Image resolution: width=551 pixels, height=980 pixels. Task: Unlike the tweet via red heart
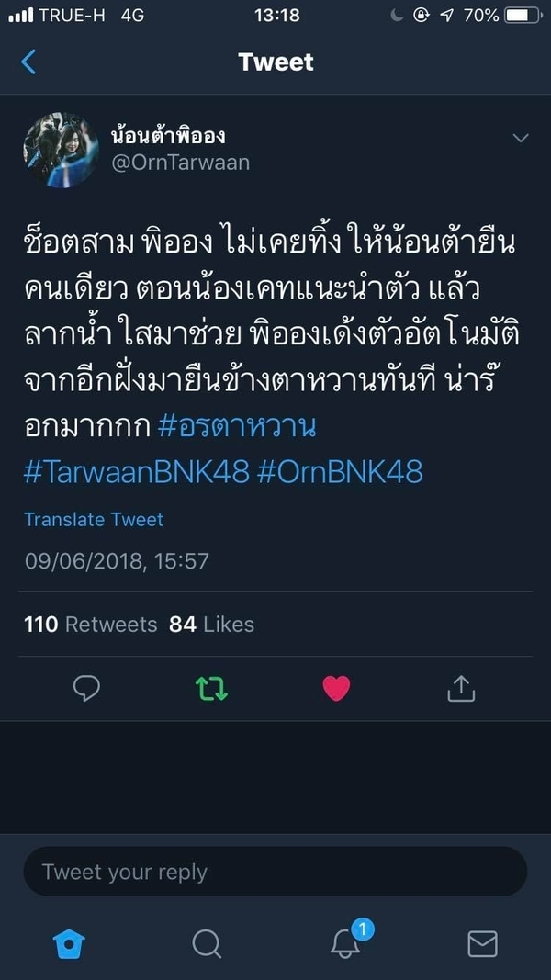point(336,688)
